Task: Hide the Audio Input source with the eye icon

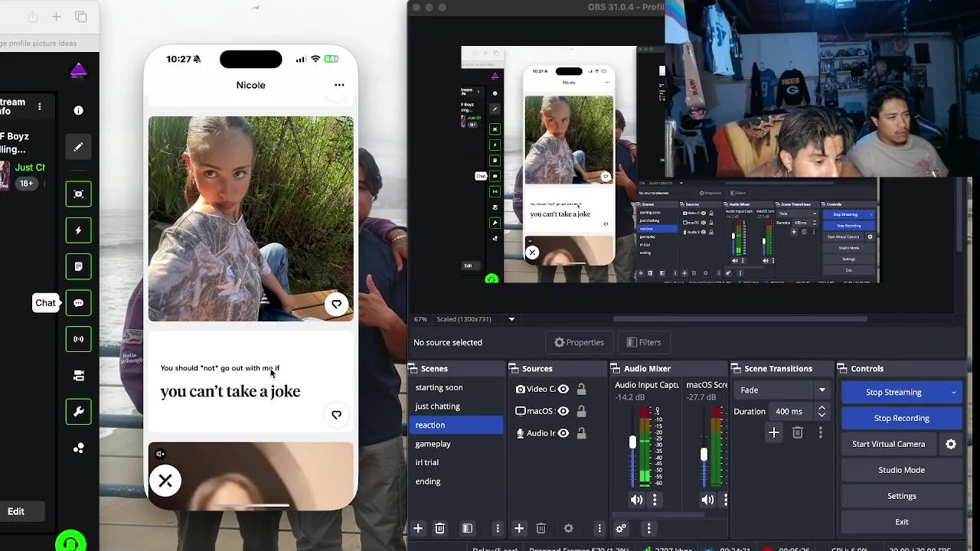Action: (563, 433)
